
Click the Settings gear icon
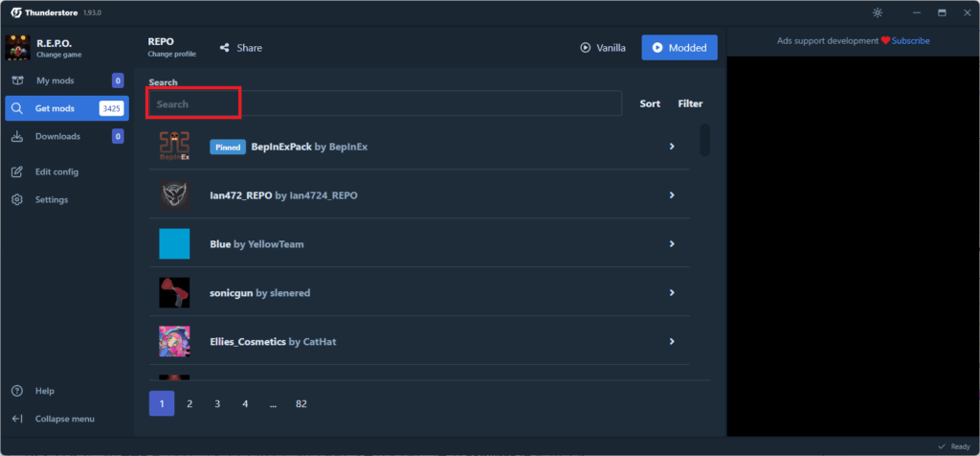tap(17, 199)
